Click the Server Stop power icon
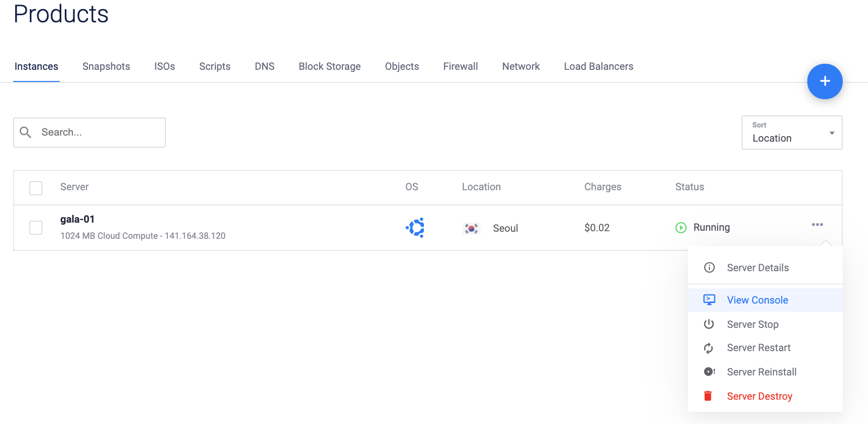Screen dimensions: 868x424 709,324
